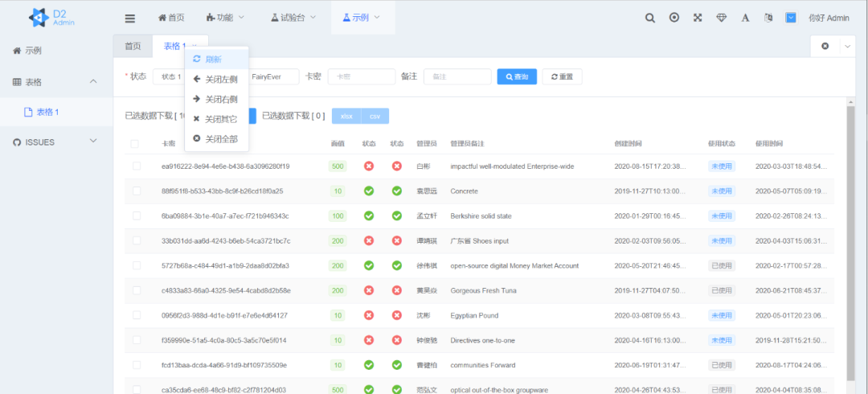
Task: Switch to the 首页 tab
Action: click(133, 47)
